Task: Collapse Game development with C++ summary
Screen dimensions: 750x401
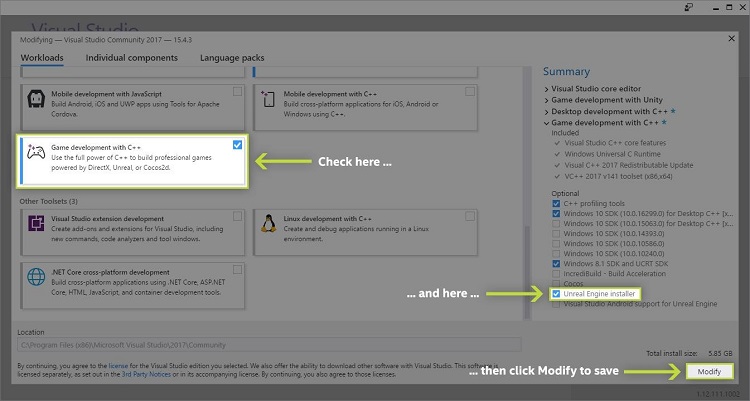Action: coord(546,123)
